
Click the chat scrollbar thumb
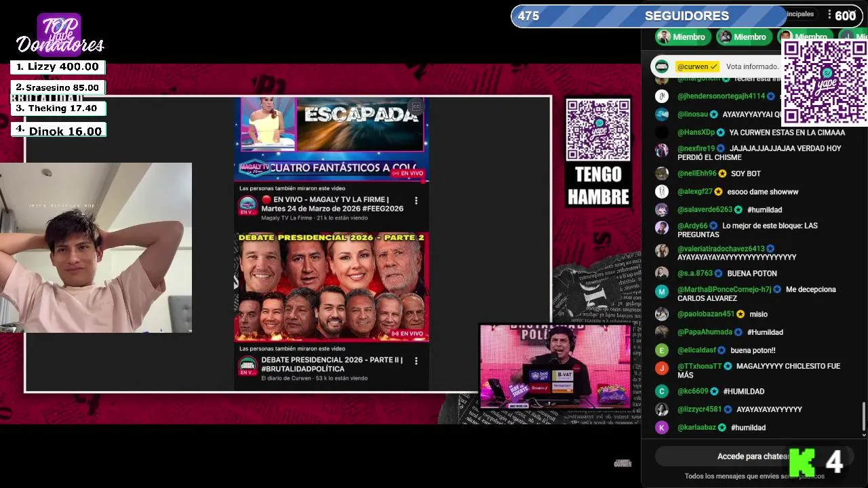click(863, 415)
